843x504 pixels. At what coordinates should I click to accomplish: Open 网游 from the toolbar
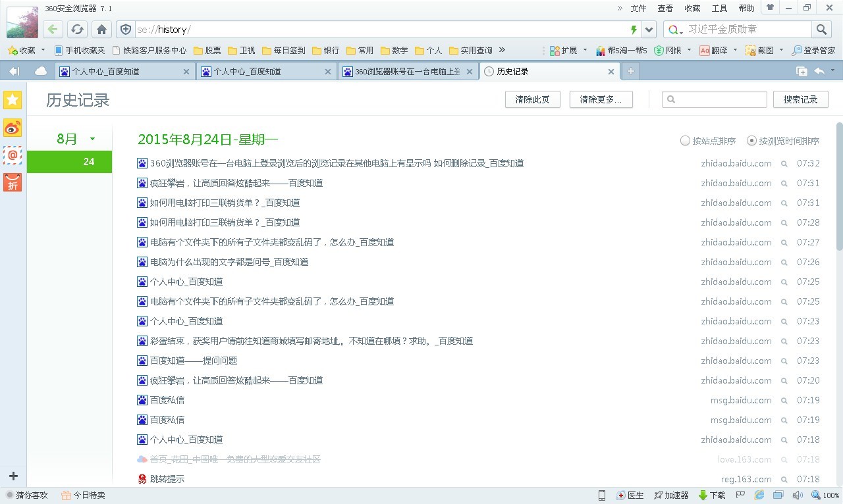673,50
